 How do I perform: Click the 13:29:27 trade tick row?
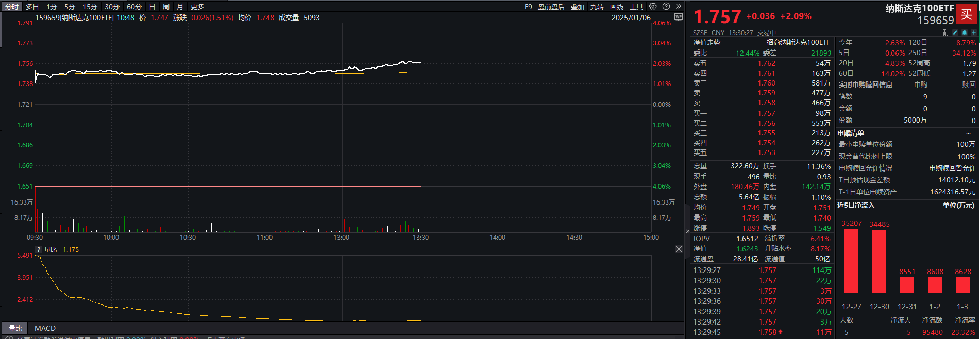click(762, 270)
